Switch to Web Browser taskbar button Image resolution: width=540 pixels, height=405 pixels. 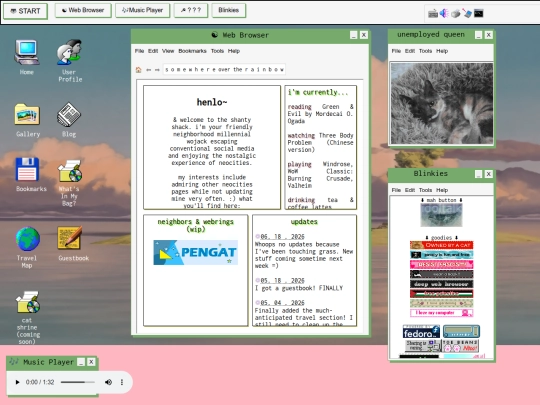tap(83, 10)
